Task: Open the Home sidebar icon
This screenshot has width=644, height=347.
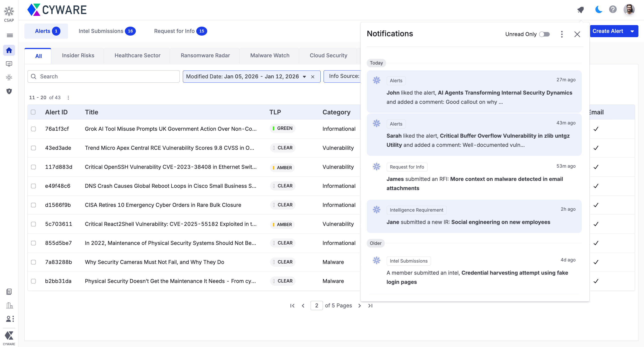Action: click(x=9, y=50)
